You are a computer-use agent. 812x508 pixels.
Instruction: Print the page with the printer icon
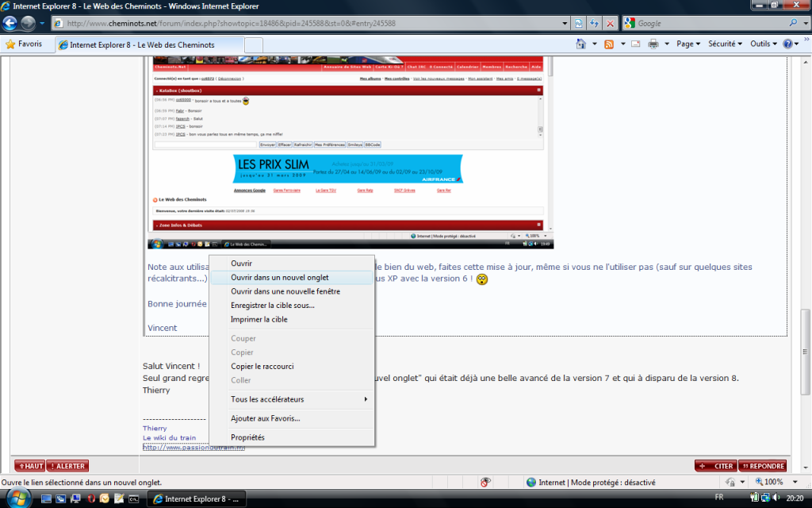click(653, 44)
